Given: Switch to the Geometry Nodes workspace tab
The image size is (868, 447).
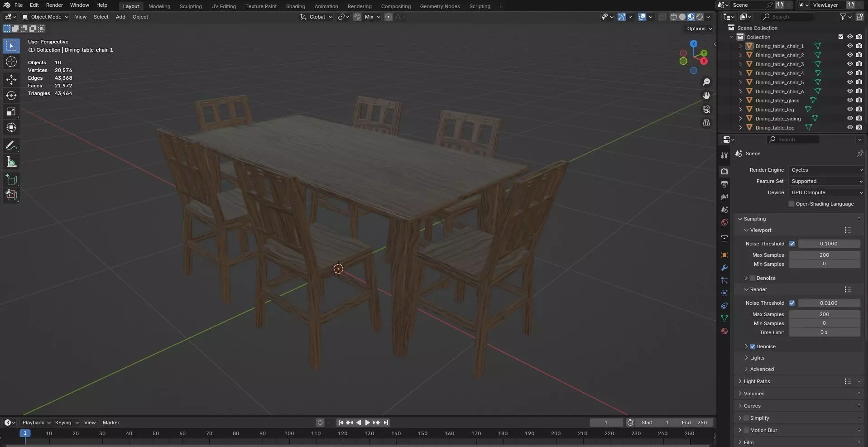Looking at the screenshot, I should point(440,6).
